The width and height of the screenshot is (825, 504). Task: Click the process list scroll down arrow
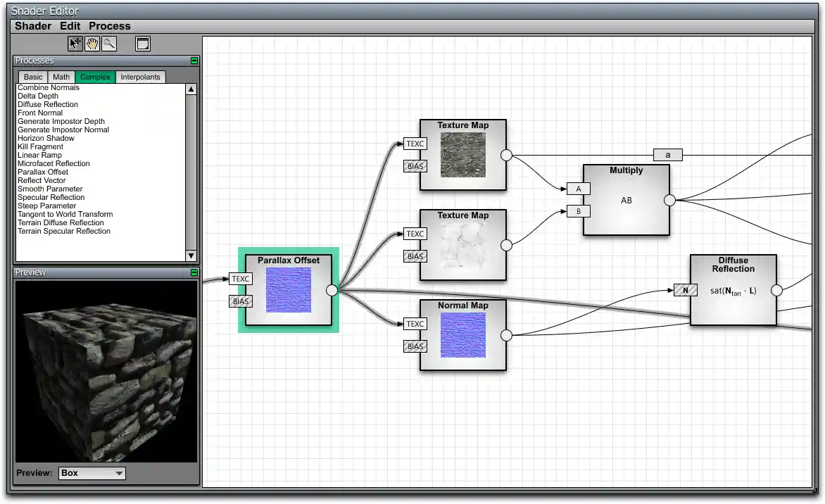tap(191, 256)
